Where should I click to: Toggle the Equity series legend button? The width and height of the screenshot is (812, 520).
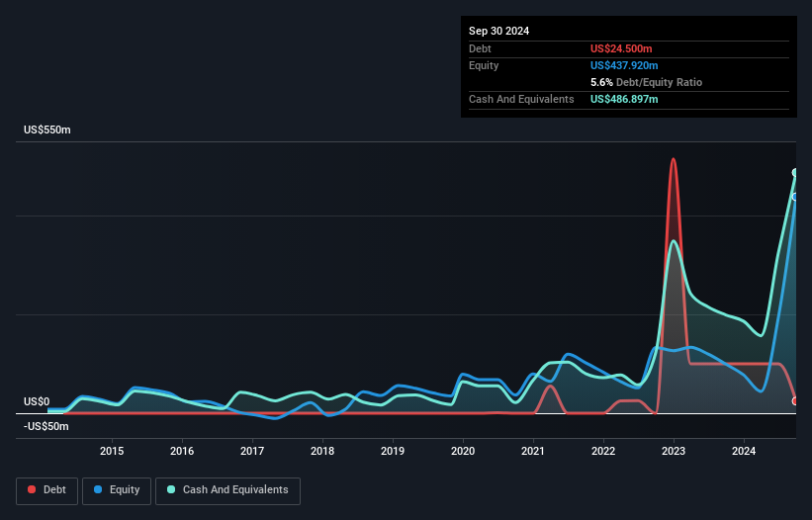point(117,490)
